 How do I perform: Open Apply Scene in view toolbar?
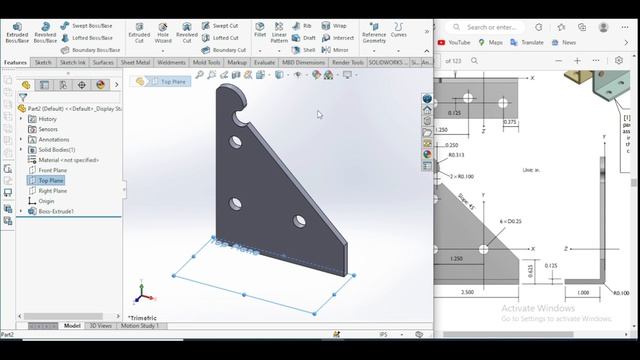[329, 75]
